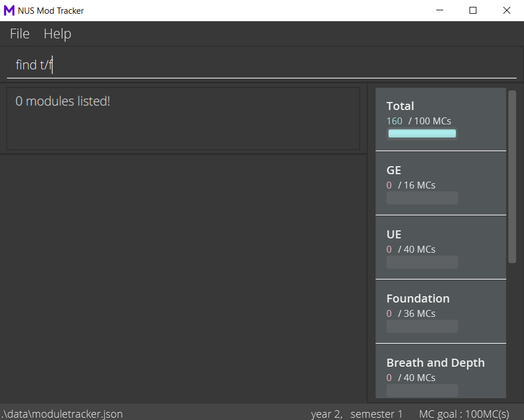Image resolution: width=524 pixels, height=420 pixels.
Task: Click the 'Breath and Depth' card heading
Action: pyautogui.click(x=436, y=363)
